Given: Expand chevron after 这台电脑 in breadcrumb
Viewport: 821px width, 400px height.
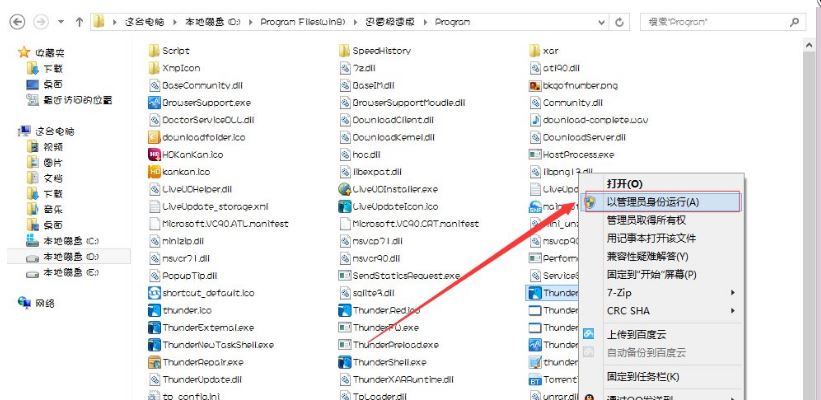Looking at the screenshot, I should click(175, 22).
